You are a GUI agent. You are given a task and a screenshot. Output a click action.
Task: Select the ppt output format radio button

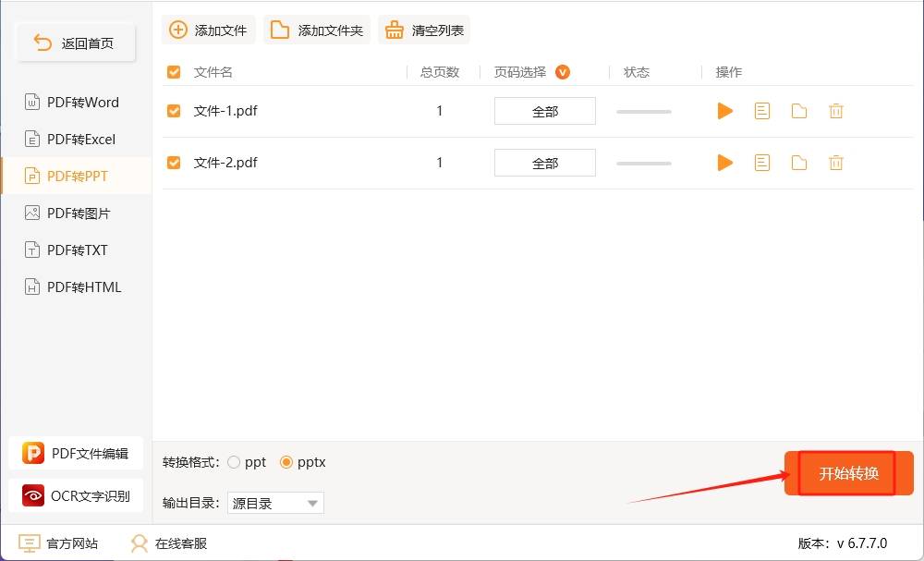(x=234, y=462)
